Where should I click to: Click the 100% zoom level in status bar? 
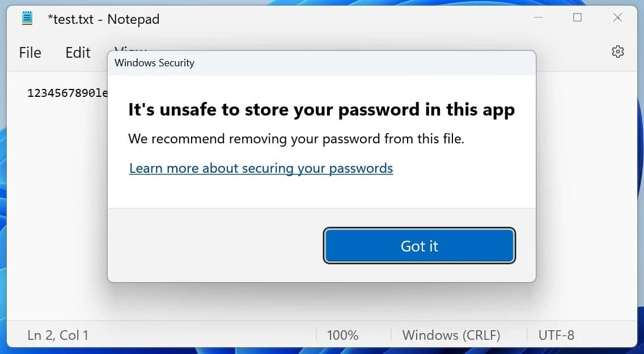tap(342, 335)
